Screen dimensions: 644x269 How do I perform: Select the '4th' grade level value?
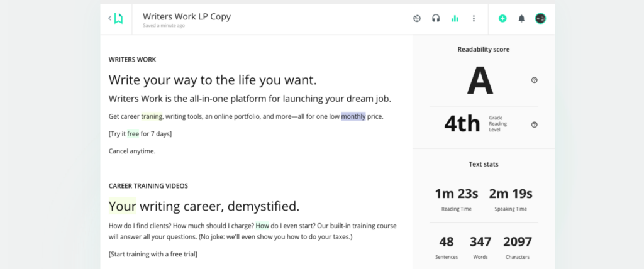[462, 124]
